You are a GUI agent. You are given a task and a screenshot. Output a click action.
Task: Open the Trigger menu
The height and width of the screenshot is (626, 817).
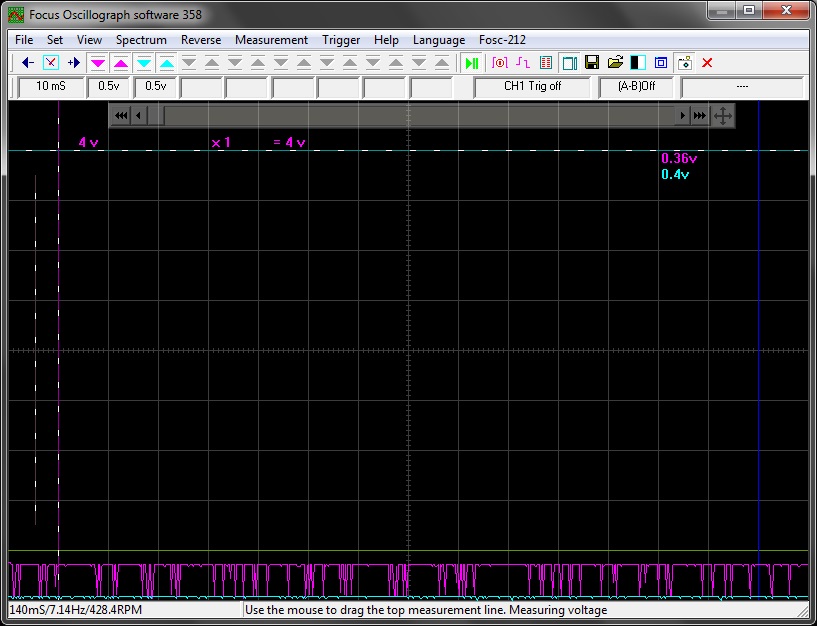click(341, 40)
